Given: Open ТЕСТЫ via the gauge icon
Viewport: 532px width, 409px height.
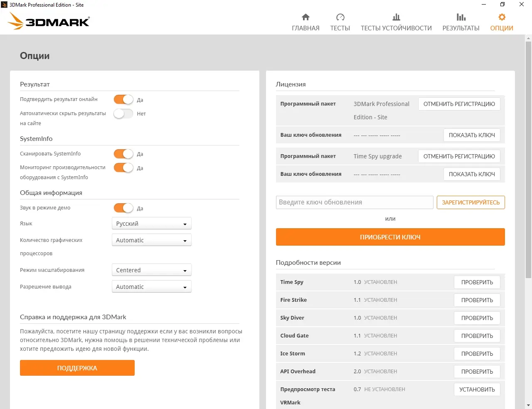Looking at the screenshot, I should [x=340, y=17].
